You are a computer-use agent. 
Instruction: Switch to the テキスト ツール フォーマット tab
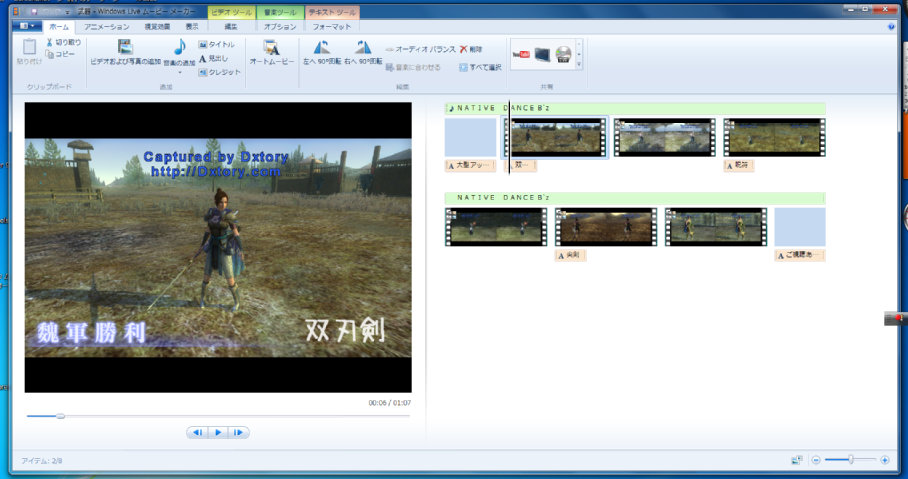332,27
